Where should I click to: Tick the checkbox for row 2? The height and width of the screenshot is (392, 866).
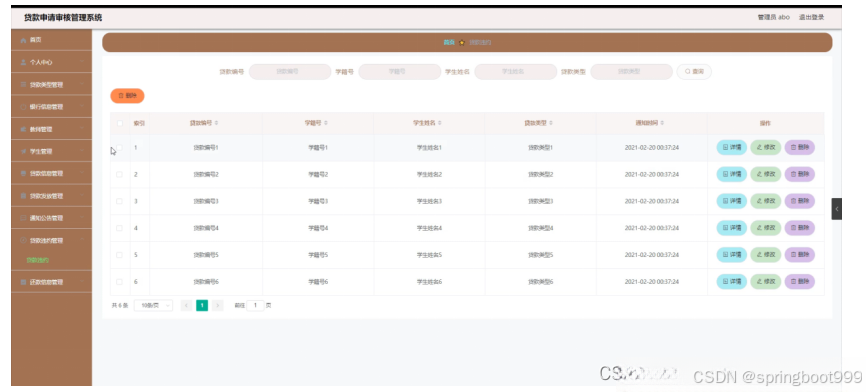point(119,174)
